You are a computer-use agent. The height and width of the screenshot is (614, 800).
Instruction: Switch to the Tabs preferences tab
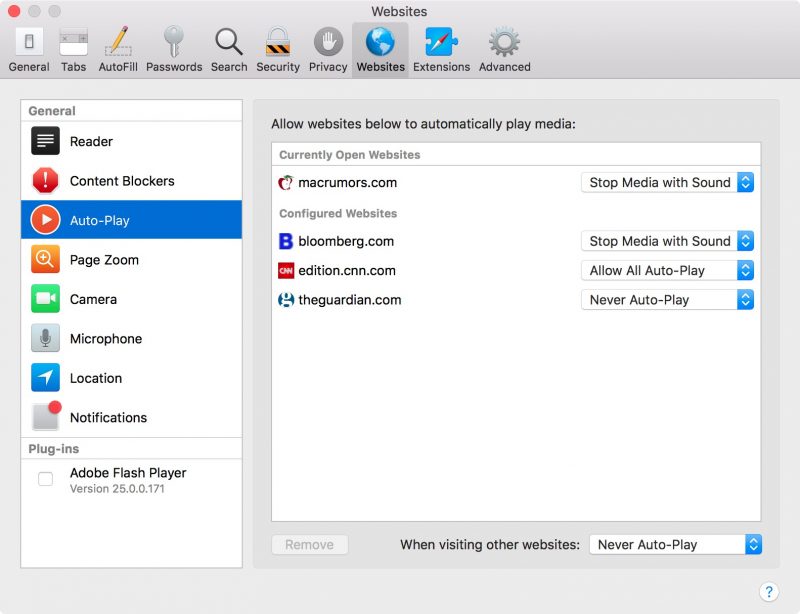(73, 50)
